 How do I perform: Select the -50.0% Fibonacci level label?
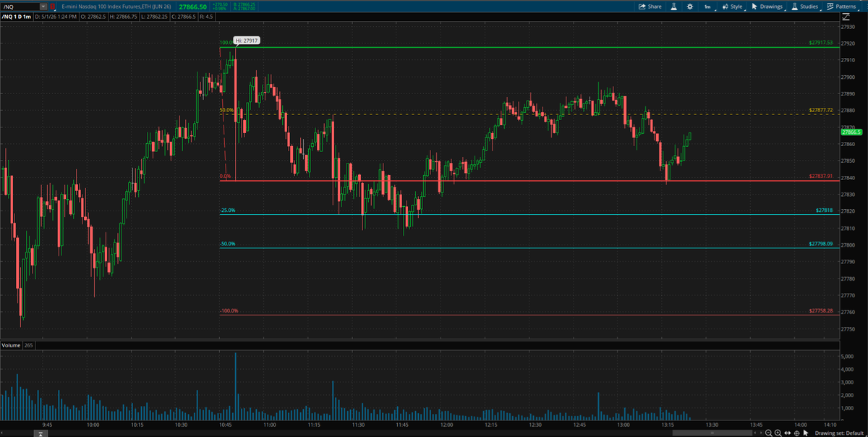coord(227,244)
